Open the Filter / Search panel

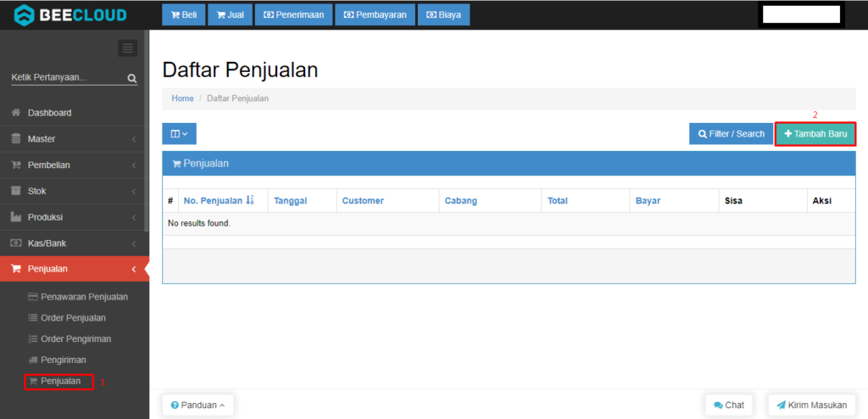coord(731,133)
